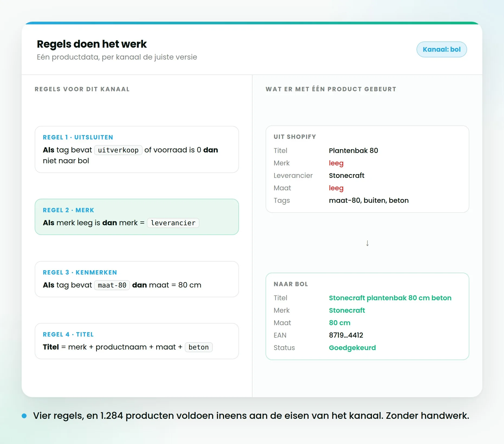Click the EAN field label in bol card
The width and height of the screenshot is (504, 444).
pos(280,335)
